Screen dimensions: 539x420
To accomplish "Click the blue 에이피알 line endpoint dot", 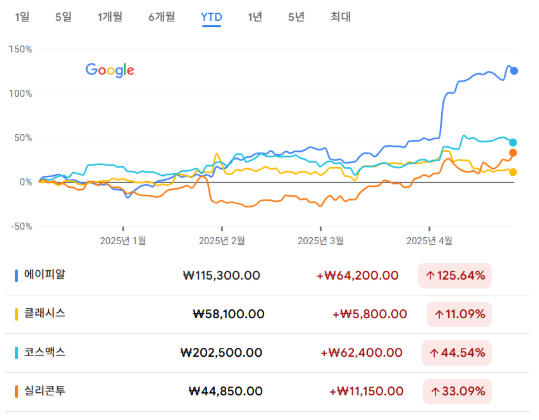I will [x=514, y=71].
